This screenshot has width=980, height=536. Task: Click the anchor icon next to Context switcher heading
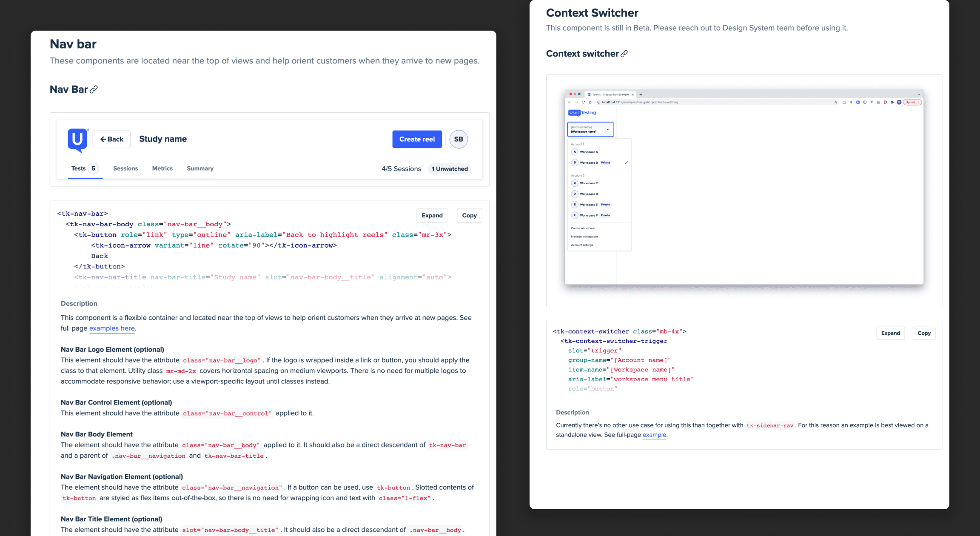624,54
